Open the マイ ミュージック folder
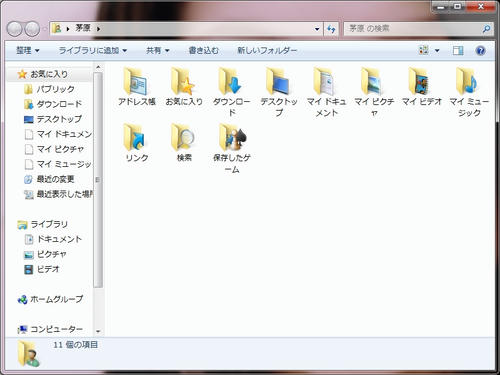Screen dimensions: 500x375 [x=469, y=92]
